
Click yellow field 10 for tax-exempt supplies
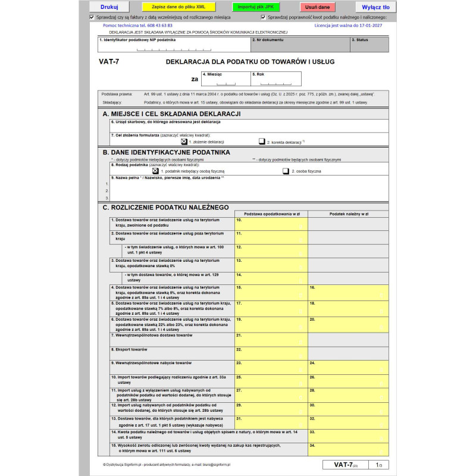pos(271,224)
